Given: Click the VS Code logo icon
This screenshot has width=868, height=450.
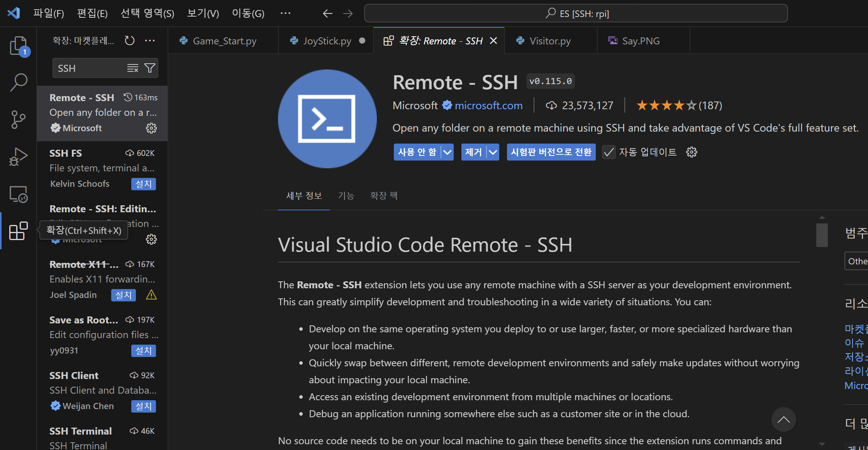Looking at the screenshot, I should coord(14,13).
